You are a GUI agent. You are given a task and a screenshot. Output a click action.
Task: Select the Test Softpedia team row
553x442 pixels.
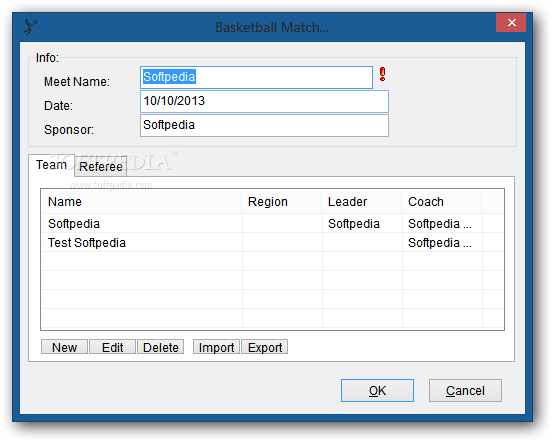pos(272,243)
